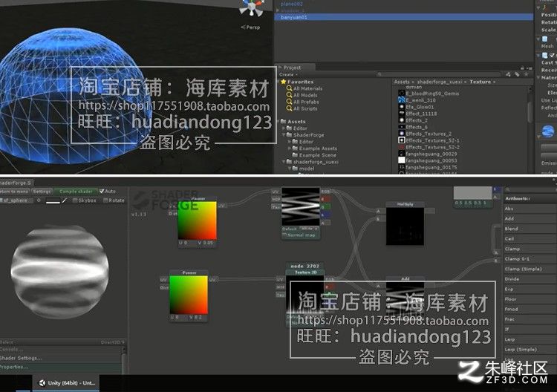This screenshot has height=392, width=557.
Task: Select the fangsheguang_00053 texture icon
Action: tap(401, 160)
